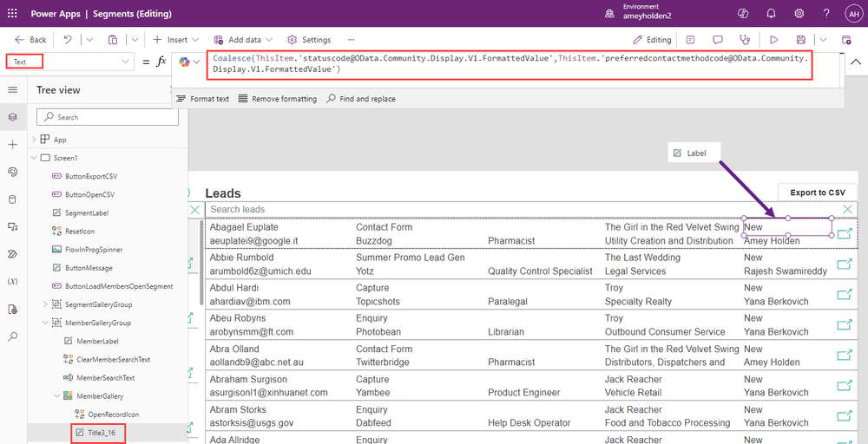Open the Data cylinder icon in sidebar
The image size is (868, 444).
[x=13, y=199]
